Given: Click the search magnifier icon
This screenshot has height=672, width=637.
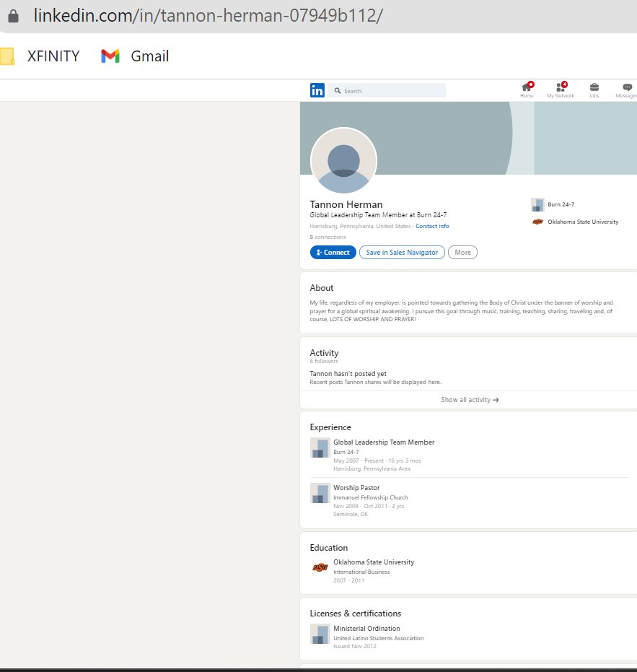Looking at the screenshot, I should pyautogui.click(x=338, y=91).
